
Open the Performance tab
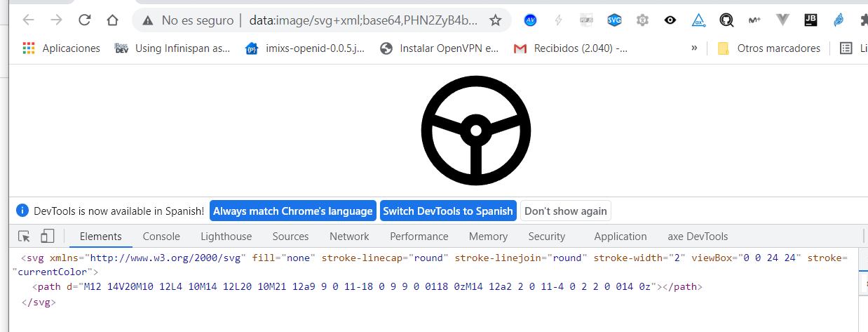pyautogui.click(x=419, y=237)
